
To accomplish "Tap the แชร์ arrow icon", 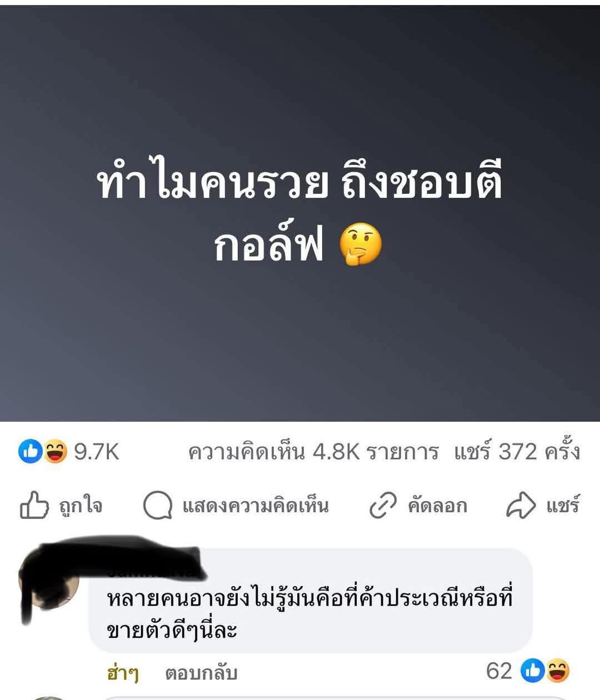I will point(521,506).
